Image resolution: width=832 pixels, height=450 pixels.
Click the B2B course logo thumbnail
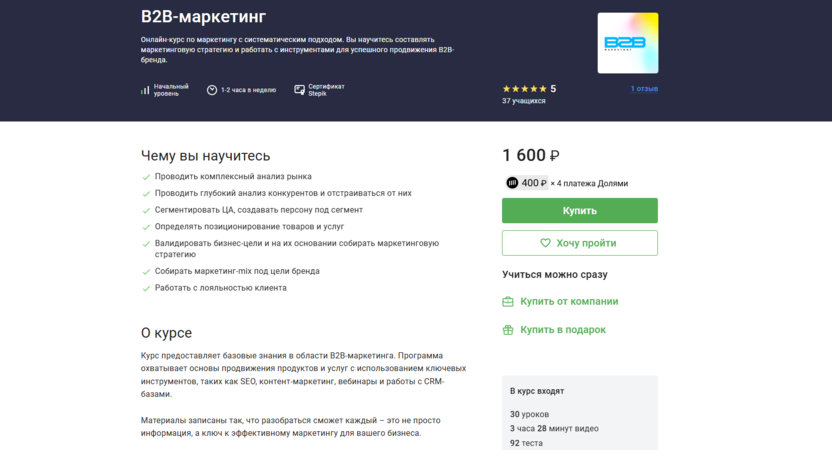(627, 43)
